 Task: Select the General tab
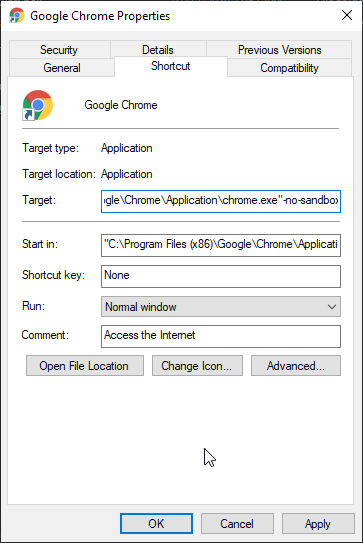click(x=62, y=68)
